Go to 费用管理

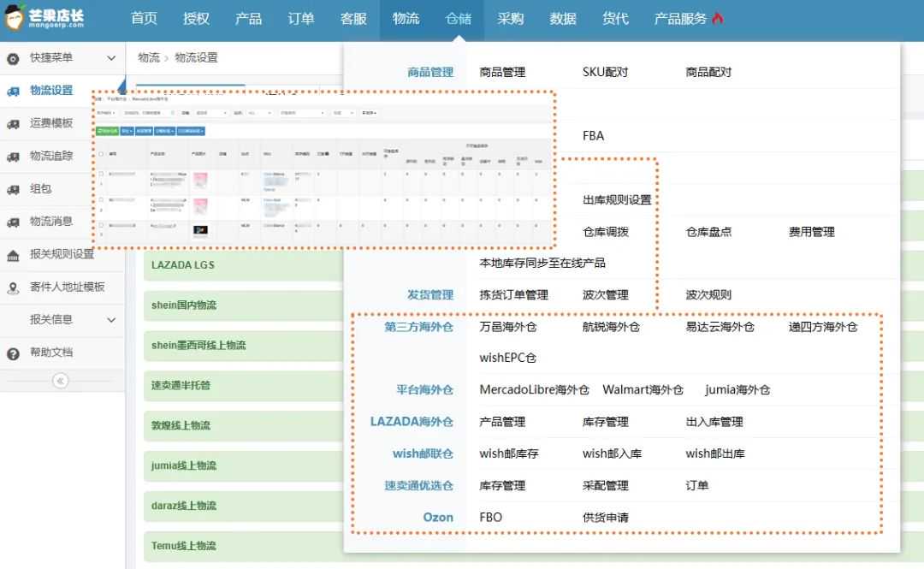tap(811, 232)
